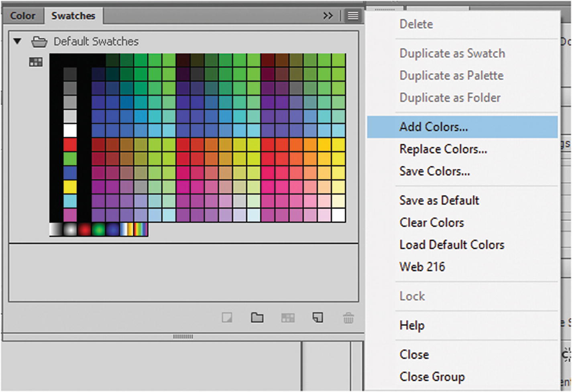Click the yellow swatch in left column
Screen dimensions: 572x392
click(x=70, y=187)
